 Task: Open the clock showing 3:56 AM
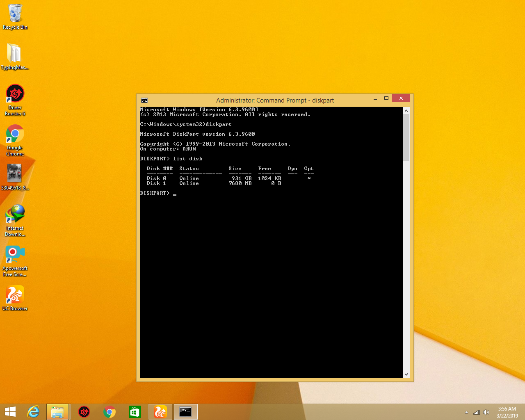(507, 412)
